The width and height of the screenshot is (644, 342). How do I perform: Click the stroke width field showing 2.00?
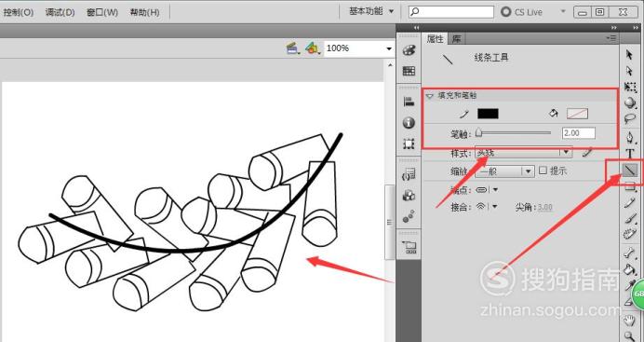tap(578, 133)
